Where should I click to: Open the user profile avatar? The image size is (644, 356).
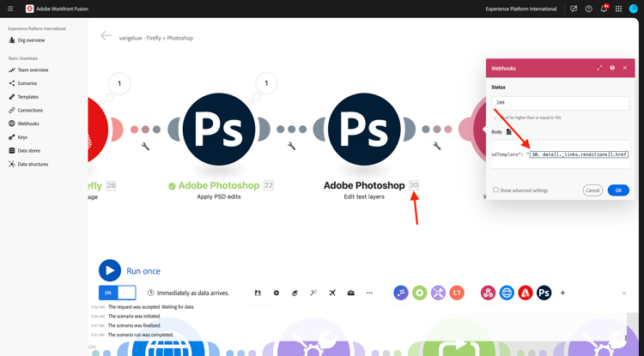(634, 9)
